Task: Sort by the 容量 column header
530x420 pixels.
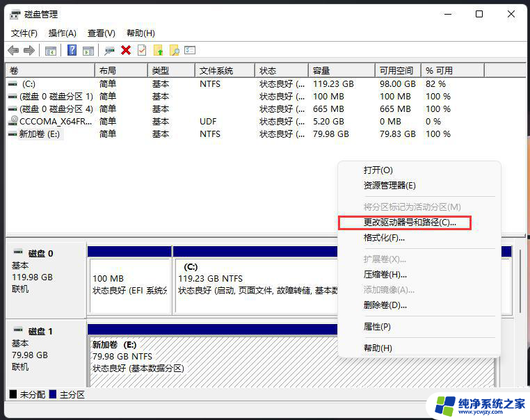Action: [x=342, y=71]
